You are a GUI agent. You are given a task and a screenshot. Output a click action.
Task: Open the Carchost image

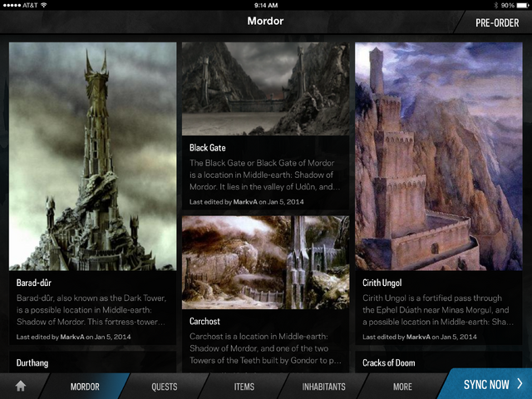click(x=266, y=263)
